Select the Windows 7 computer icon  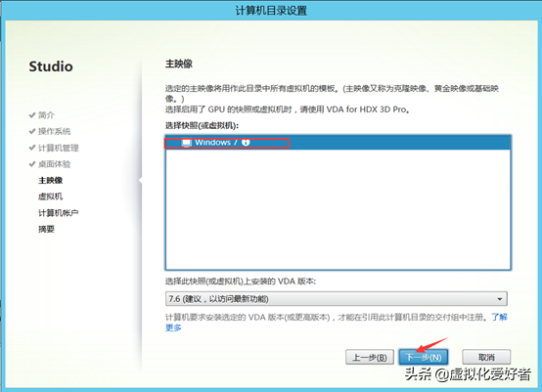coord(187,143)
